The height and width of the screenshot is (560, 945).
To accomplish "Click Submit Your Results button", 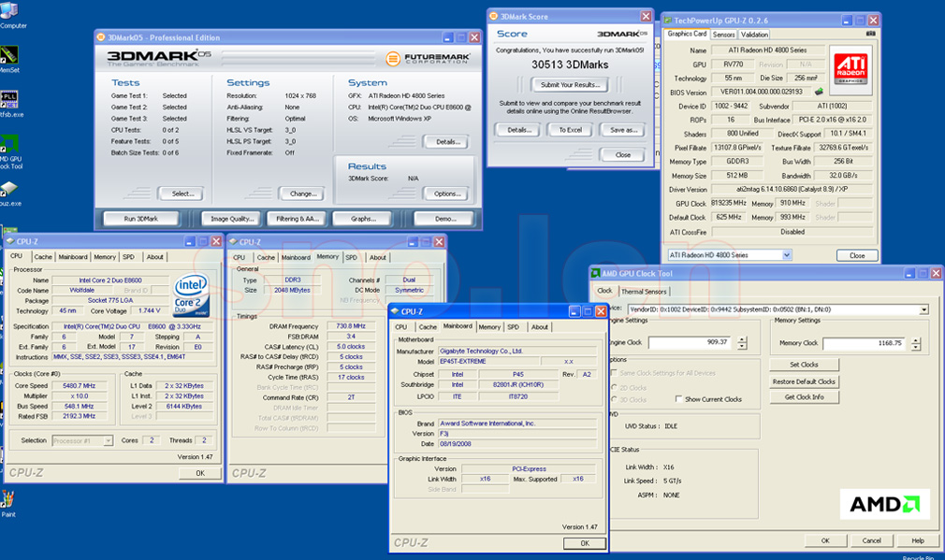I will point(570,85).
